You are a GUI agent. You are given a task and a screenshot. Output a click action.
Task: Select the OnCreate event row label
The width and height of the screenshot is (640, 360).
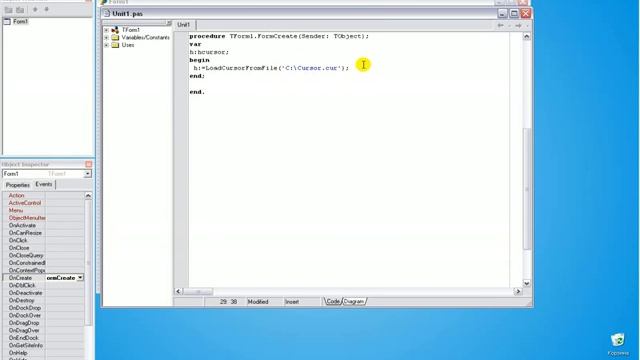tap(20, 278)
